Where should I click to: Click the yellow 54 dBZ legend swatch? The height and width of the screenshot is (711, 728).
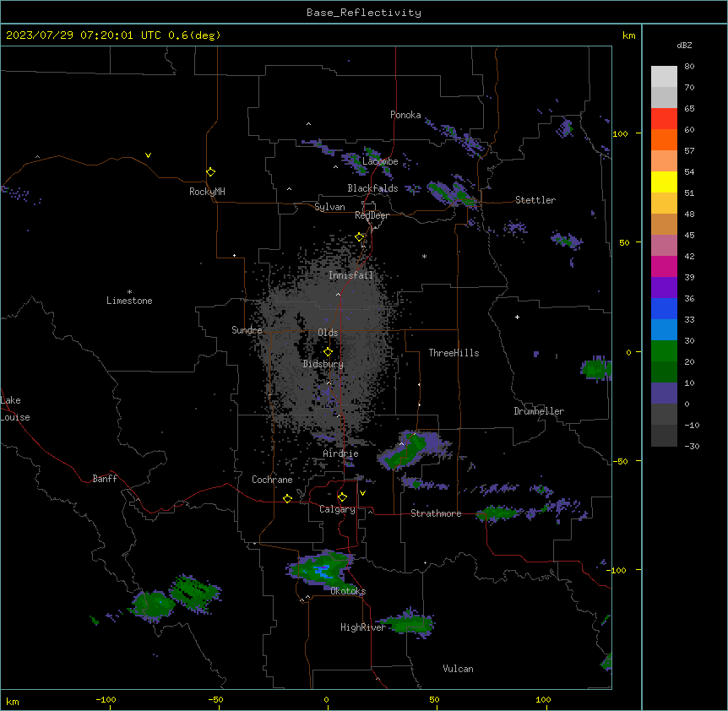click(x=664, y=182)
